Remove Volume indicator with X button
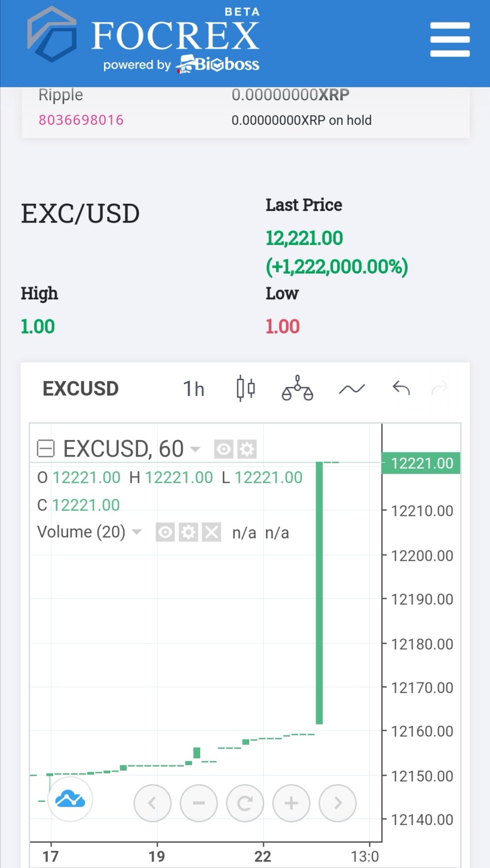 [x=211, y=532]
